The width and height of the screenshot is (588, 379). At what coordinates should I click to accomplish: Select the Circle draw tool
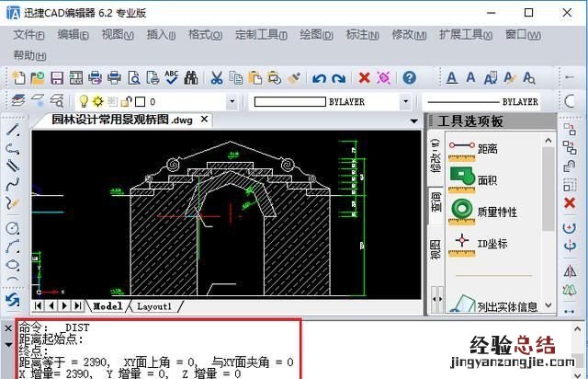(x=13, y=228)
